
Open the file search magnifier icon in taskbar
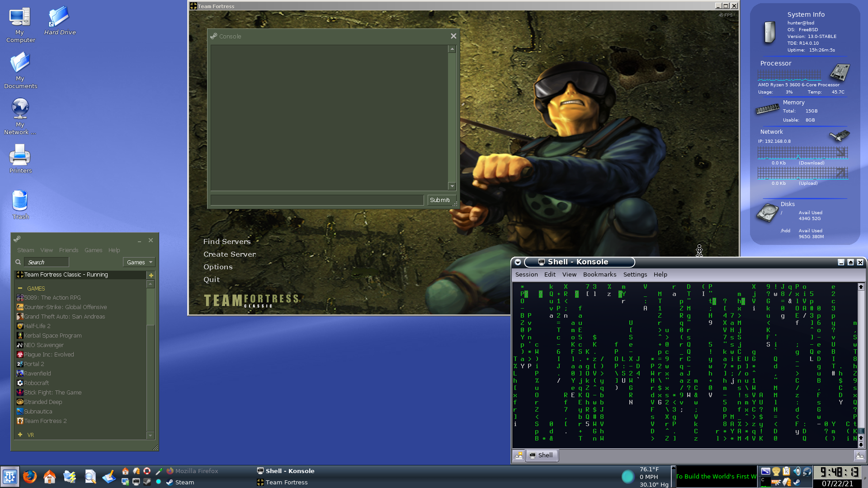[90, 477]
